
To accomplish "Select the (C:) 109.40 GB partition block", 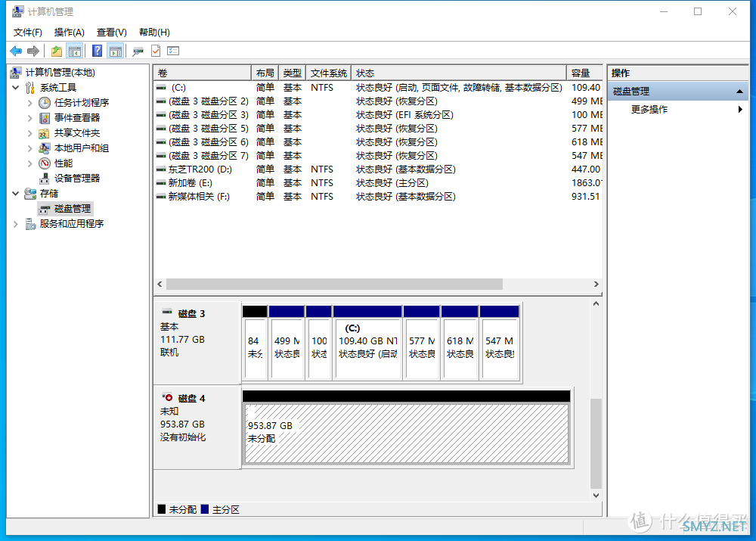I will click(x=367, y=343).
